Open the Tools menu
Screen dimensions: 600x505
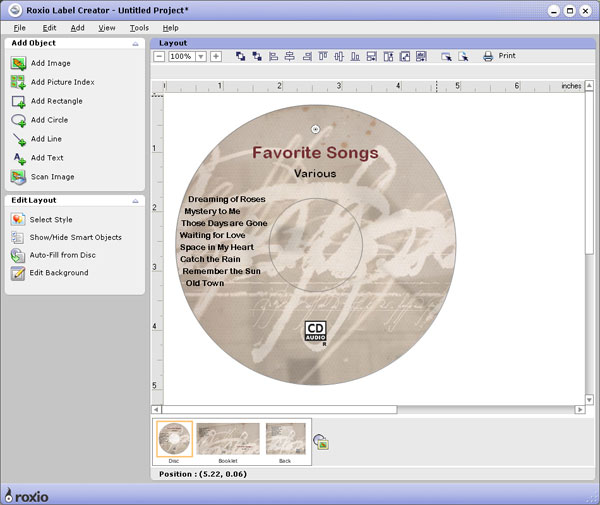(139, 28)
